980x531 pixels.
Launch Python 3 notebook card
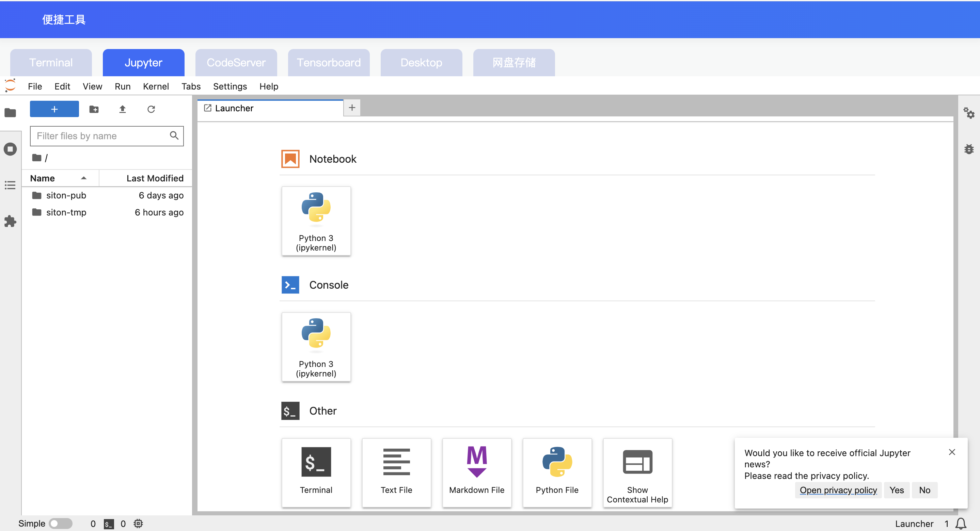pos(316,221)
